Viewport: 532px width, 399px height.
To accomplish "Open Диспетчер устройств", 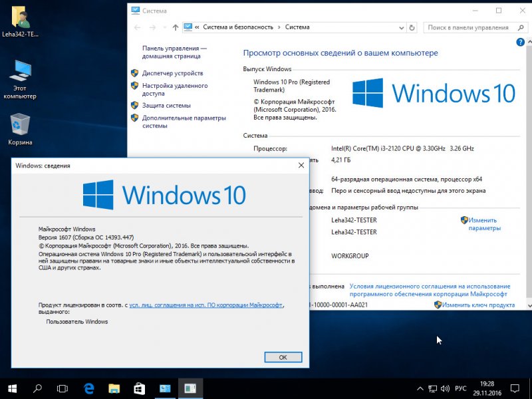I will [172, 73].
